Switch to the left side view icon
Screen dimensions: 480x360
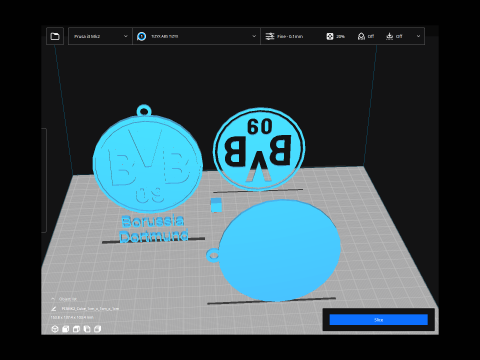click(87, 329)
